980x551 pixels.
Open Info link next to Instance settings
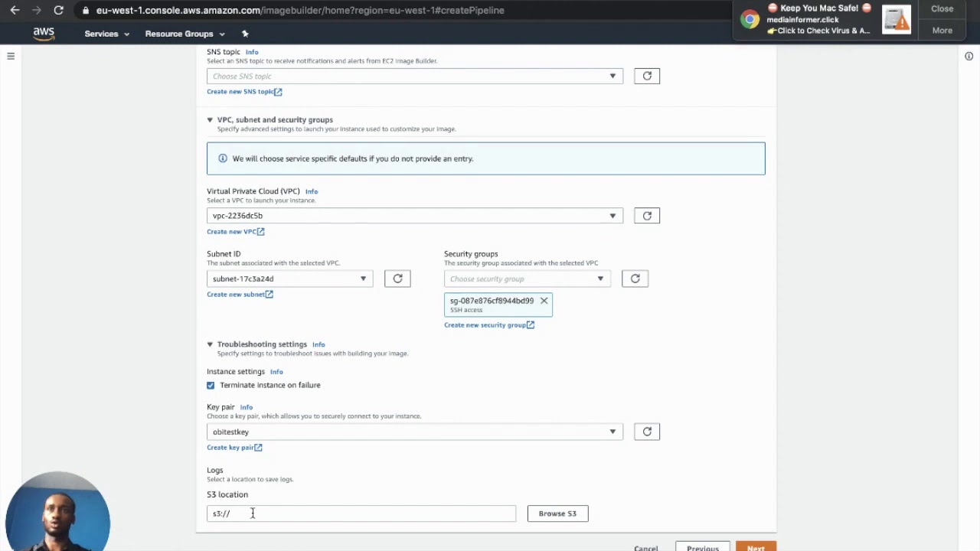(x=276, y=372)
